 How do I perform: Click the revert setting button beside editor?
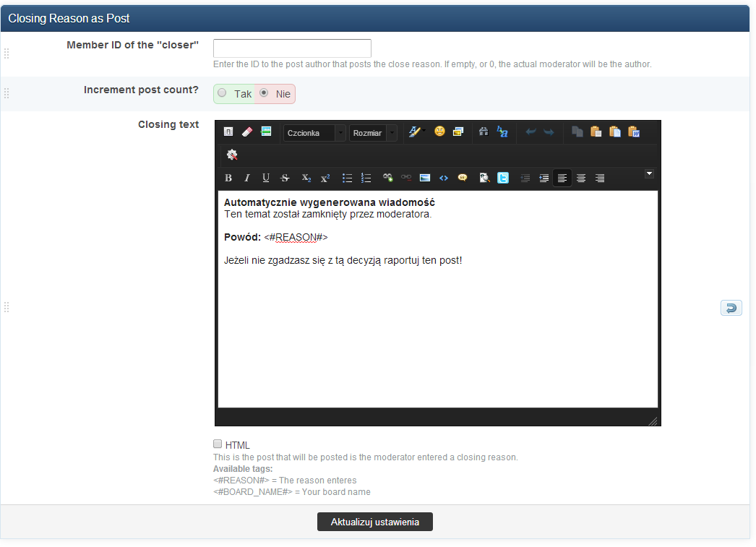point(731,309)
